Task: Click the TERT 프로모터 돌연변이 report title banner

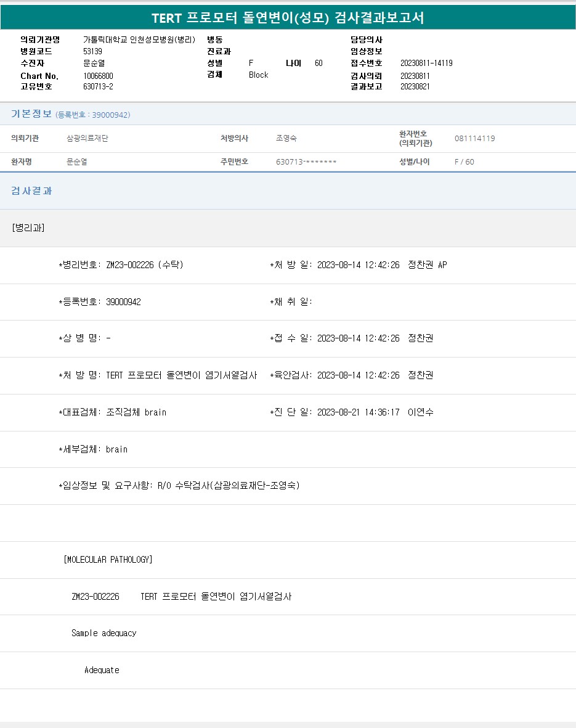Action: pyautogui.click(x=288, y=18)
